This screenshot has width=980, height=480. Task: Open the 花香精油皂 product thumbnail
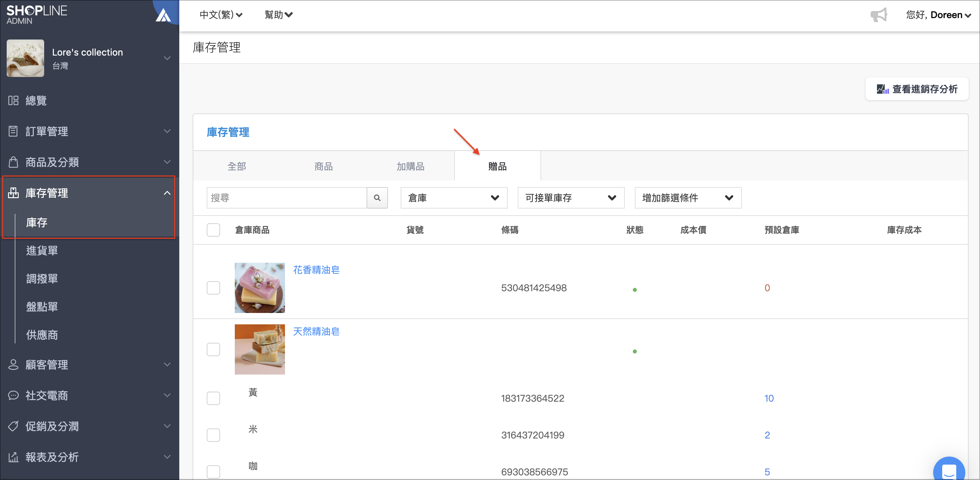pos(260,288)
